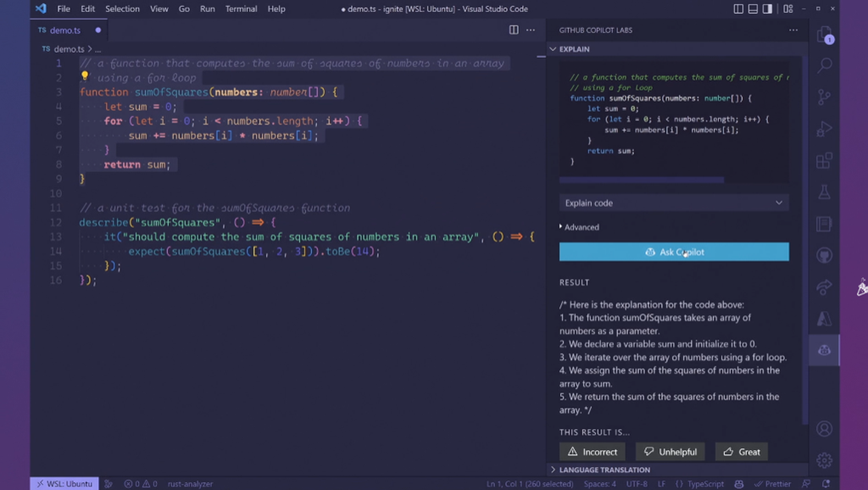Open the Source Control view
Screen dimensions: 868x490
824,97
